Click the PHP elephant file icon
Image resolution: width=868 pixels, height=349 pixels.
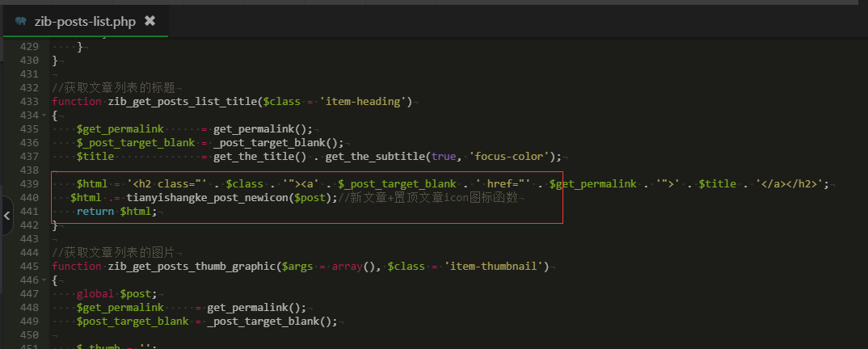20,22
